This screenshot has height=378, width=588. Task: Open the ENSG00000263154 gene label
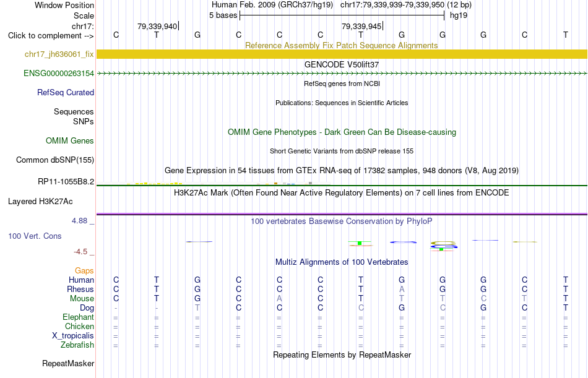(x=59, y=73)
